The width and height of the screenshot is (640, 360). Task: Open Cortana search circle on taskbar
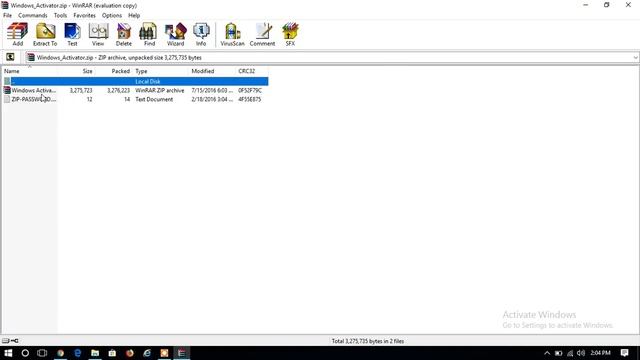pyautogui.click(x=25, y=353)
